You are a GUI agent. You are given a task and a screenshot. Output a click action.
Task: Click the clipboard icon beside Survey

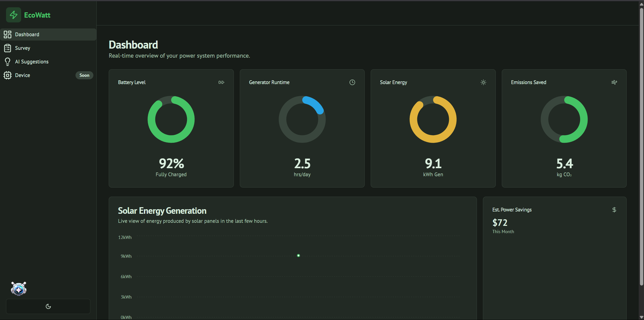[8, 48]
